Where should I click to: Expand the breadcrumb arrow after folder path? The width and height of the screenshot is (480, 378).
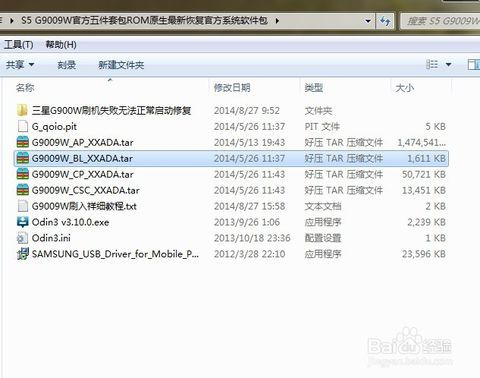click(x=277, y=21)
